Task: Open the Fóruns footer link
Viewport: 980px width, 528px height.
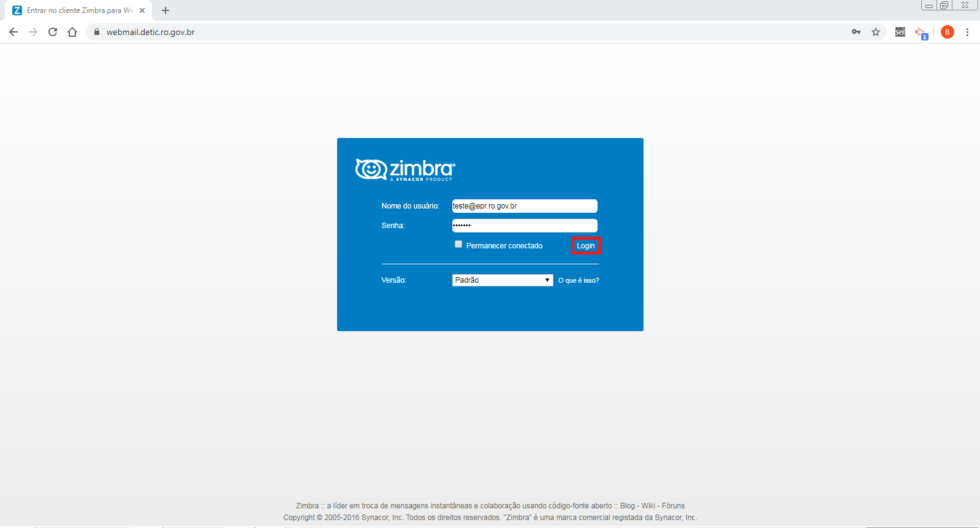Action: (x=673, y=506)
